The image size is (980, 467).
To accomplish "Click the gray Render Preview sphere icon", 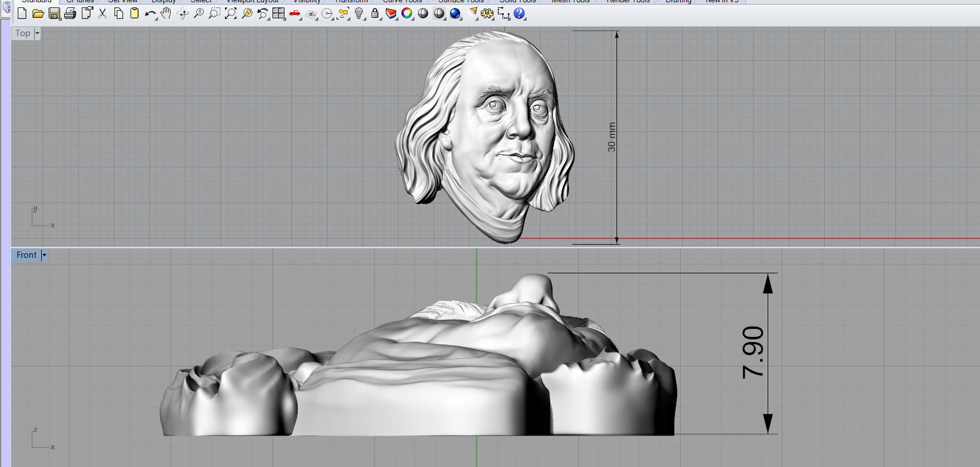I will 439,13.
